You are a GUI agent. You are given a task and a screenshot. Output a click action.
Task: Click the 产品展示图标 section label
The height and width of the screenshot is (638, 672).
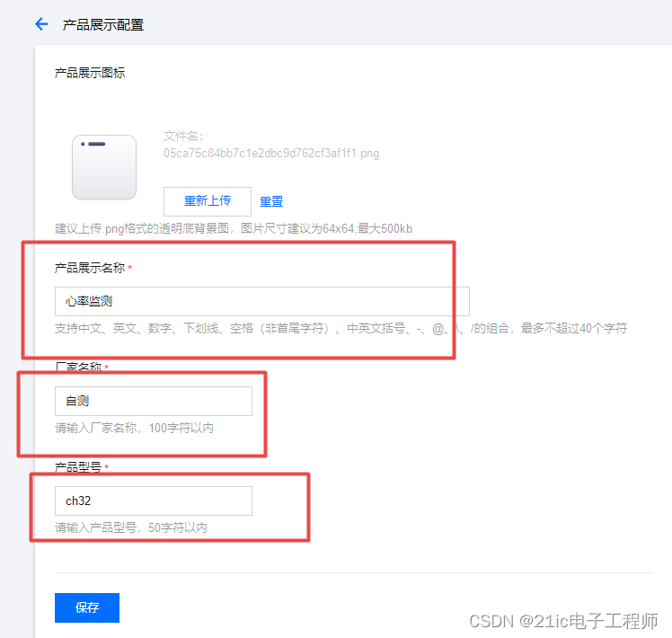[x=90, y=73]
